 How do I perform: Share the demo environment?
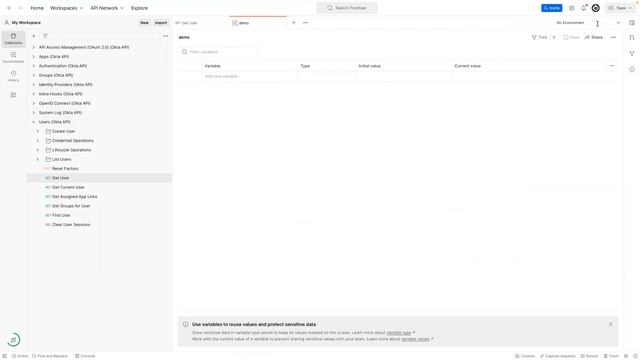[x=593, y=37]
